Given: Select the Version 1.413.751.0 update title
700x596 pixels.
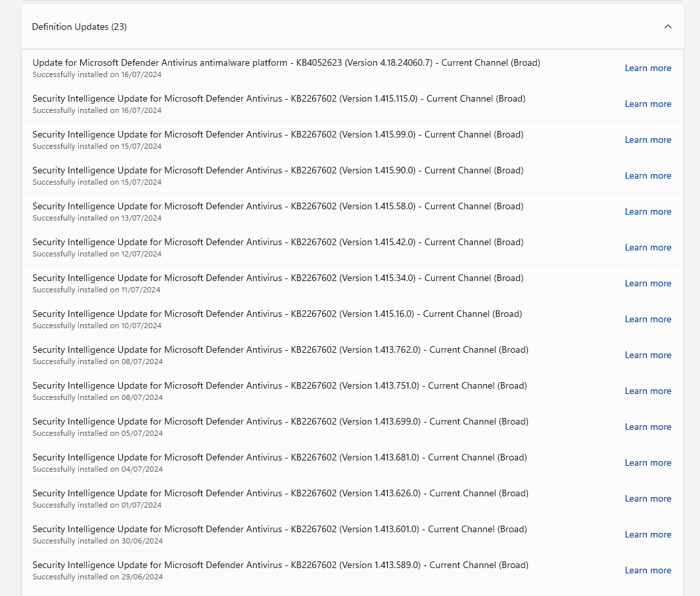Looking at the screenshot, I should pyautogui.click(x=280, y=385).
